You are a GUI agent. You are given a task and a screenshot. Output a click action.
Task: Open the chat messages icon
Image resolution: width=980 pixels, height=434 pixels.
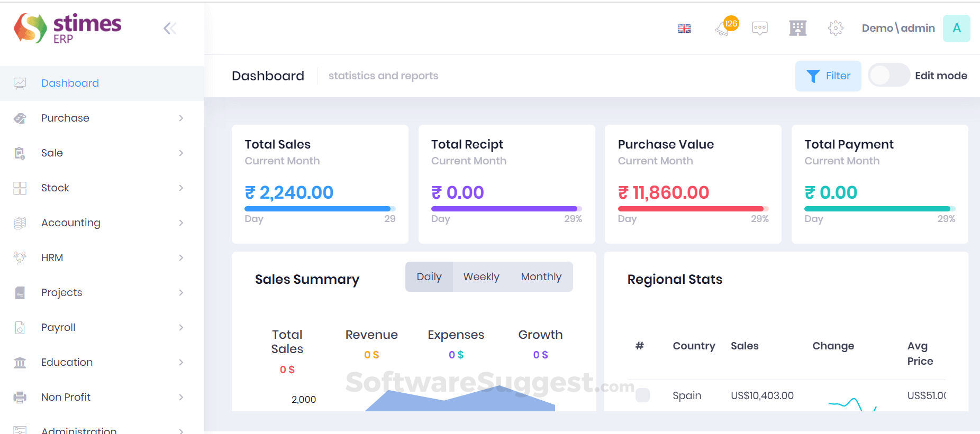point(759,28)
